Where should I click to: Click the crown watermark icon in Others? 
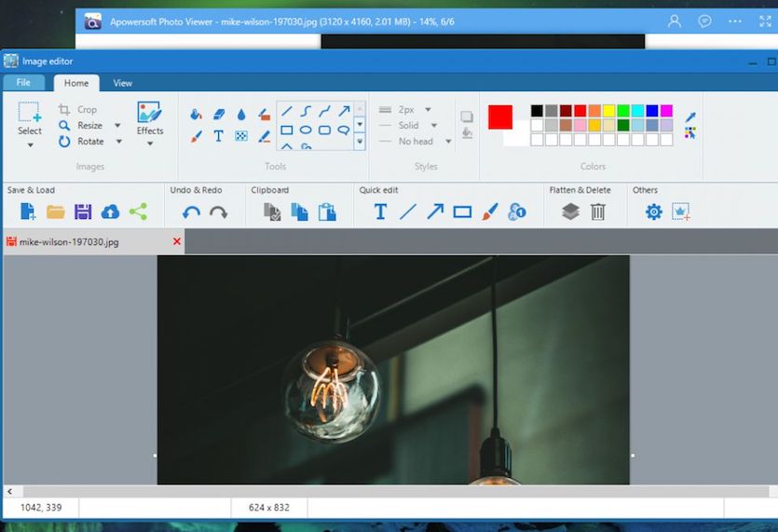pos(681,211)
